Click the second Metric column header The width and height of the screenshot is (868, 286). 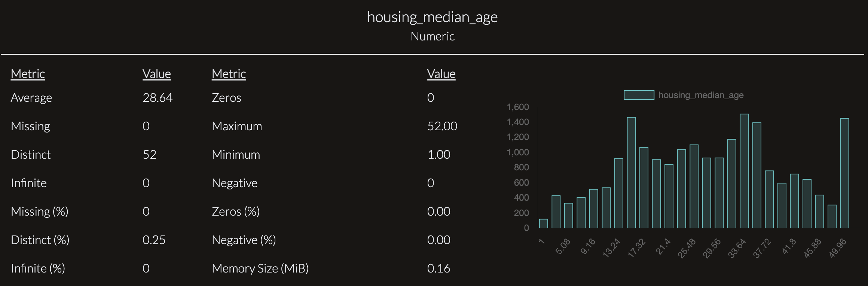click(x=229, y=74)
